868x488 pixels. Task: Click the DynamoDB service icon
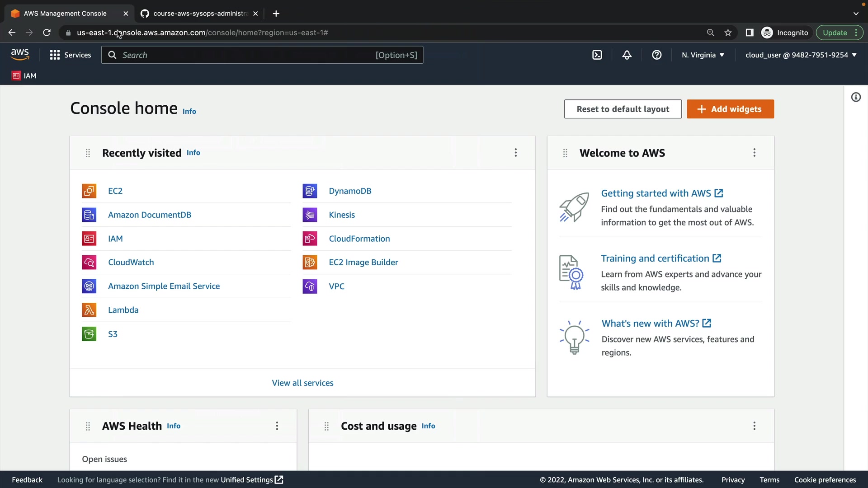pyautogui.click(x=310, y=191)
